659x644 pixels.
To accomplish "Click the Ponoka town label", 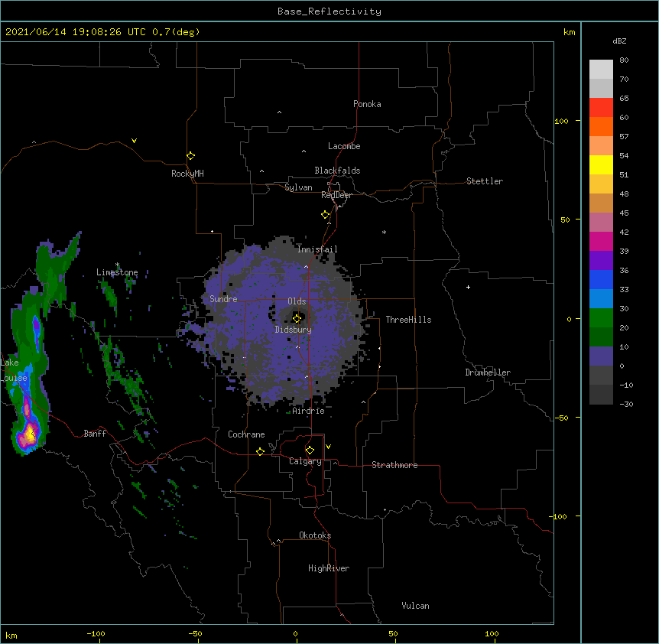I will tap(367, 104).
